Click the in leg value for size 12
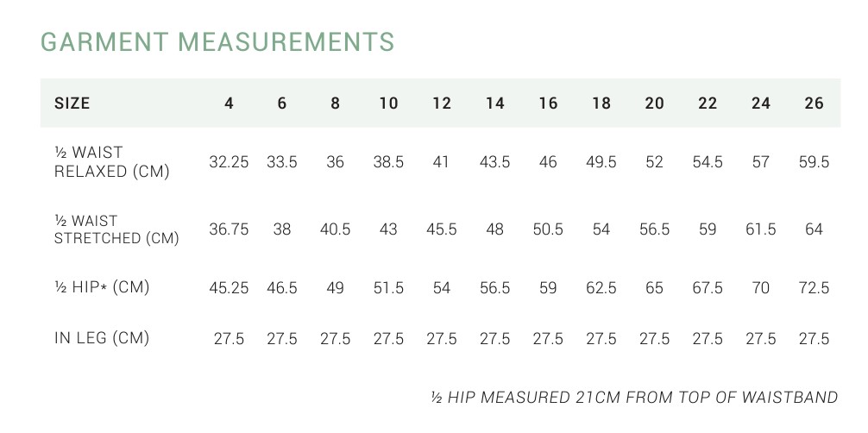Viewport: 868px width, 433px height. pyautogui.click(x=442, y=339)
